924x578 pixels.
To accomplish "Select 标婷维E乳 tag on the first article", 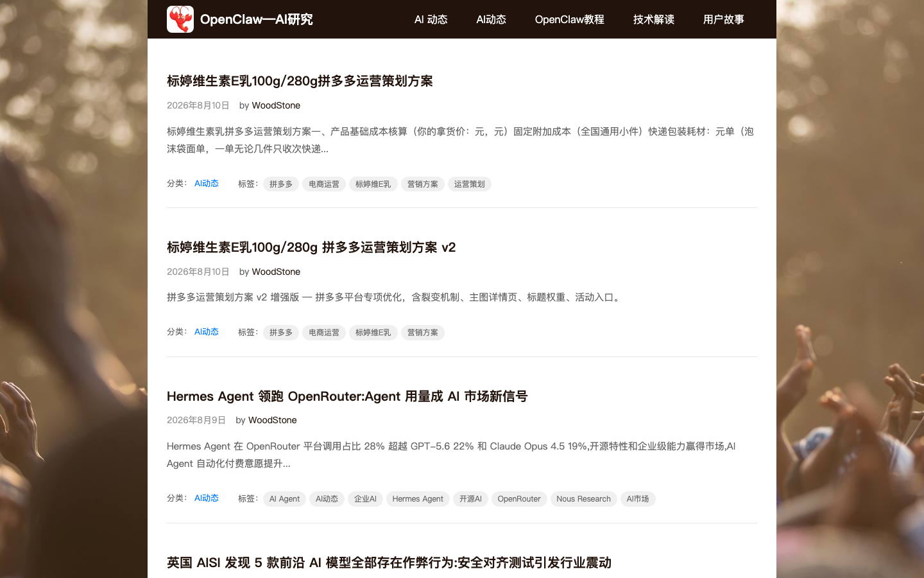I will pos(373,184).
